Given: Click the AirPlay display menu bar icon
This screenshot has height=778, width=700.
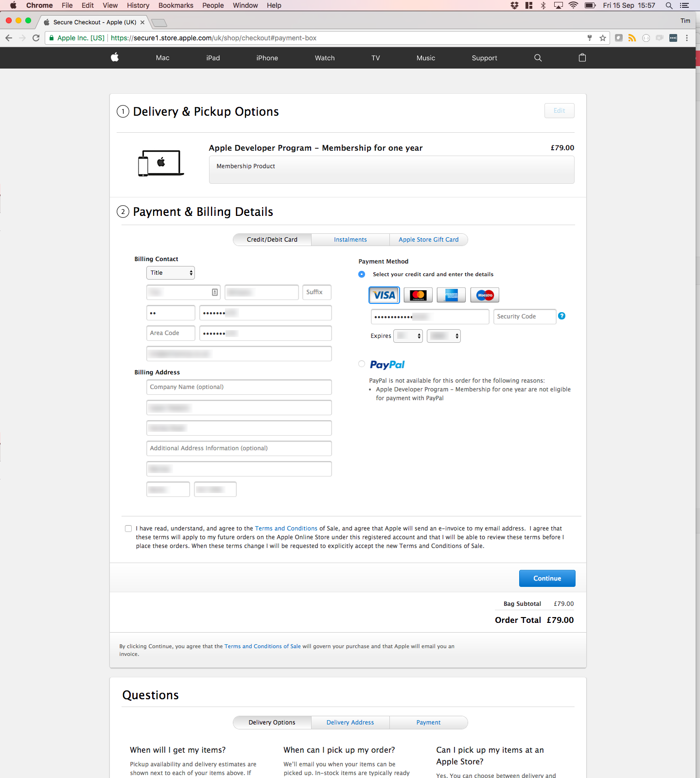Looking at the screenshot, I should pos(559,5).
